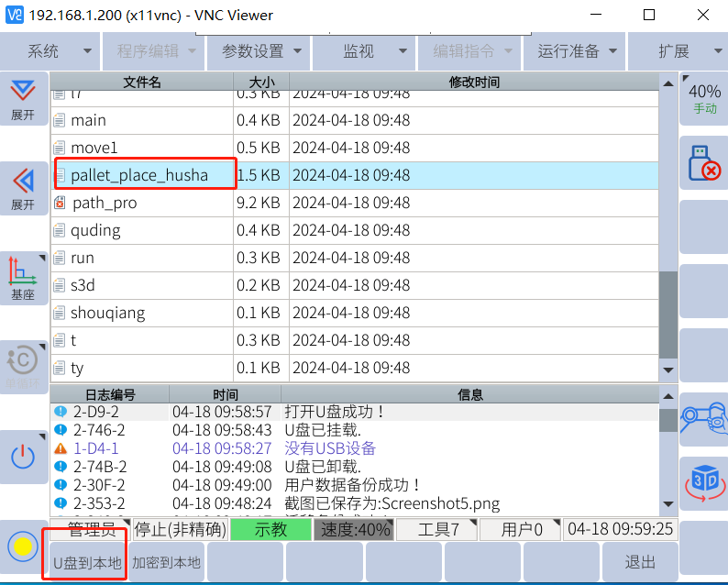
Task: Toggle the stop (non-precise) status field
Action: (x=181, y=529)
